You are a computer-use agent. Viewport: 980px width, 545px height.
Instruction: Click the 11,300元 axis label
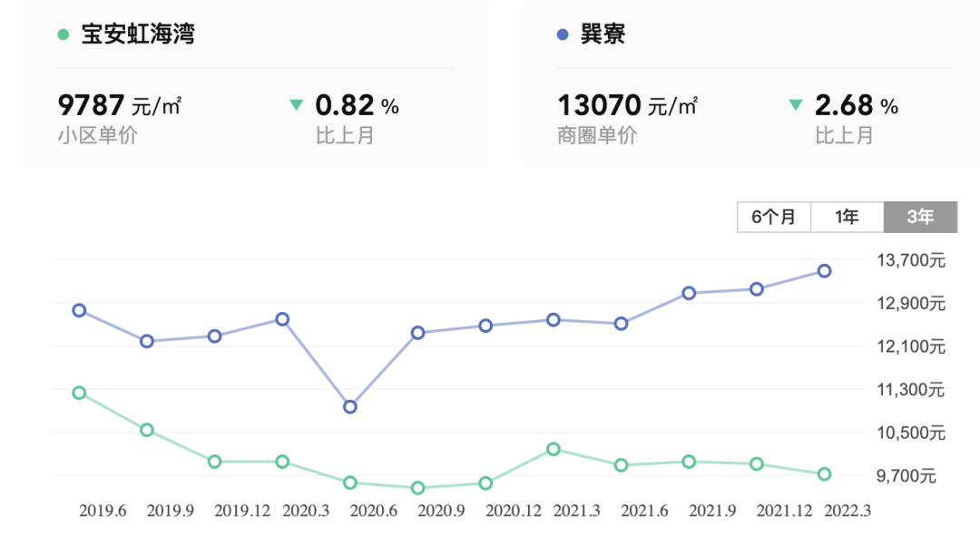coord(911,390)
